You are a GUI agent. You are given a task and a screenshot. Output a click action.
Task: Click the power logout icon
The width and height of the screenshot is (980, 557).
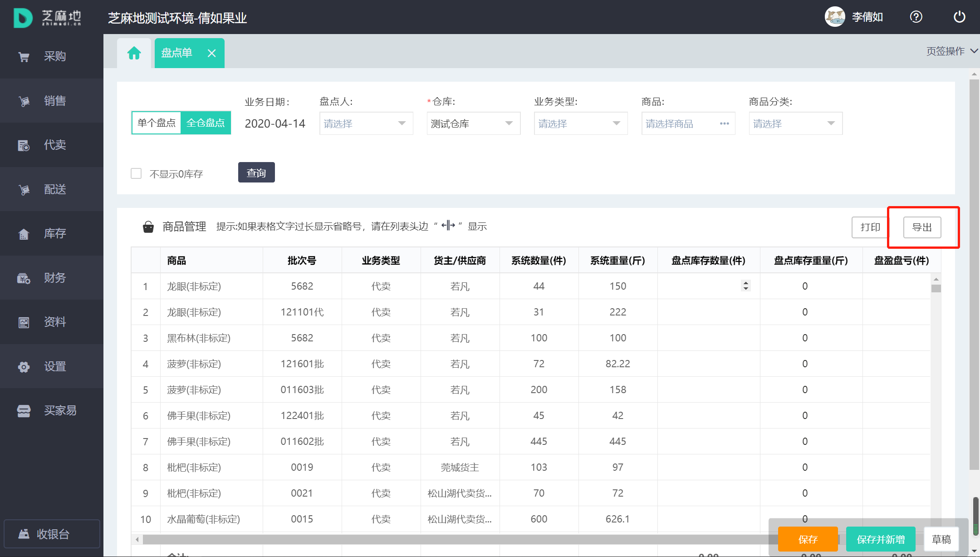[960, 17]
